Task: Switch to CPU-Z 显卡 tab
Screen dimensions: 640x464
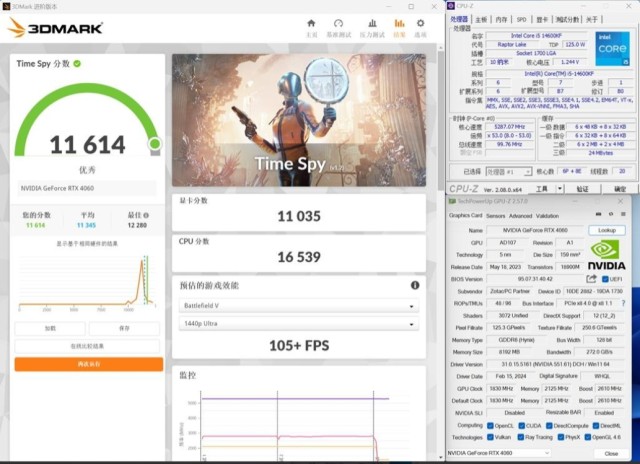Action: pyautogui.click(x=542, y=19)
